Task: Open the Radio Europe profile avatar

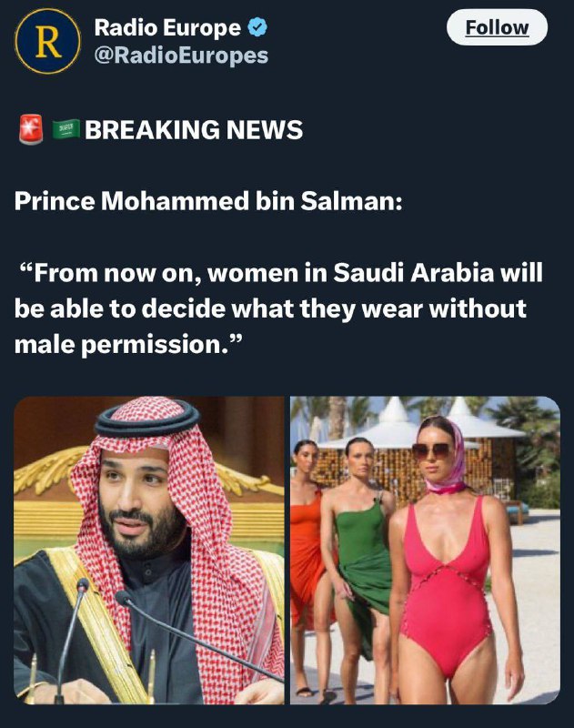Action: click(48, 41)
